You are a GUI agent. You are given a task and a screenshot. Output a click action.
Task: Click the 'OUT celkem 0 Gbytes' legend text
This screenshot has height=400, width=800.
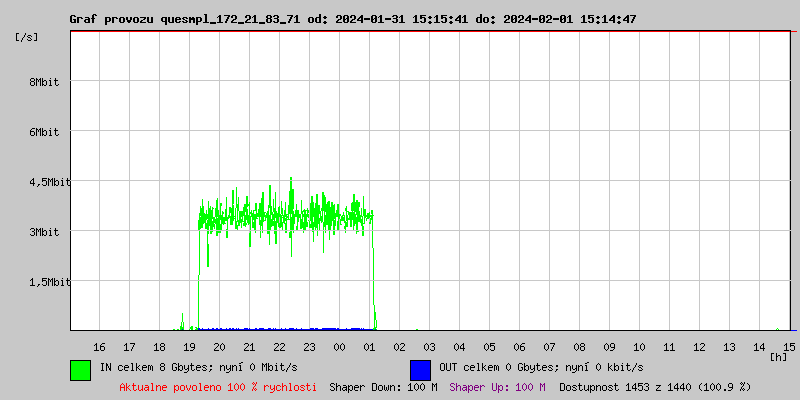[540, 367]
